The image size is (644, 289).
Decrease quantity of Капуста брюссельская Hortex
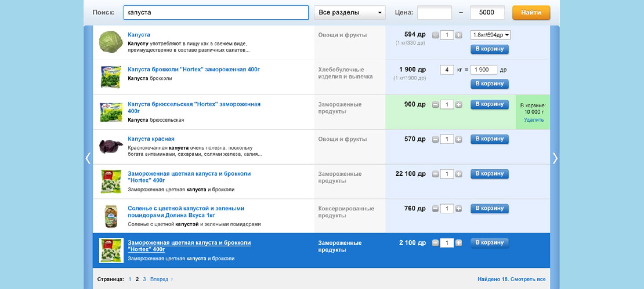[x=435, y=105]
